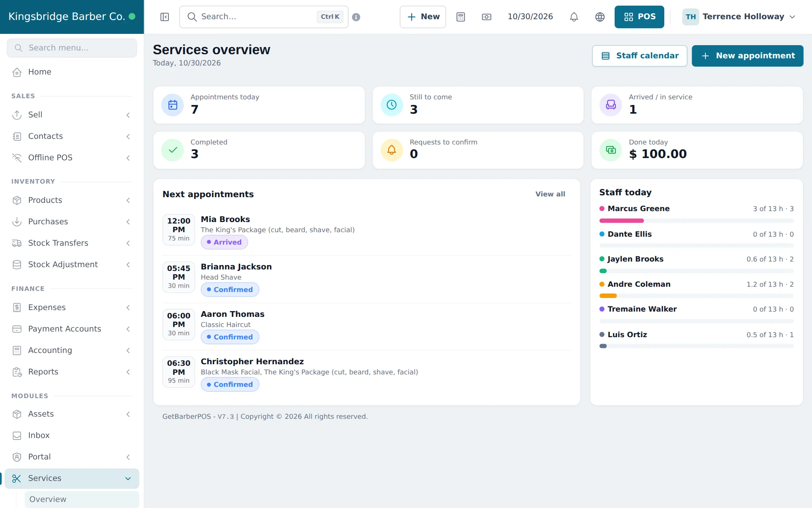This screenshot has width=812, height=508.
Task: Click Andre Coleman's orange progress bar
Action: click(x=608, y=296)
